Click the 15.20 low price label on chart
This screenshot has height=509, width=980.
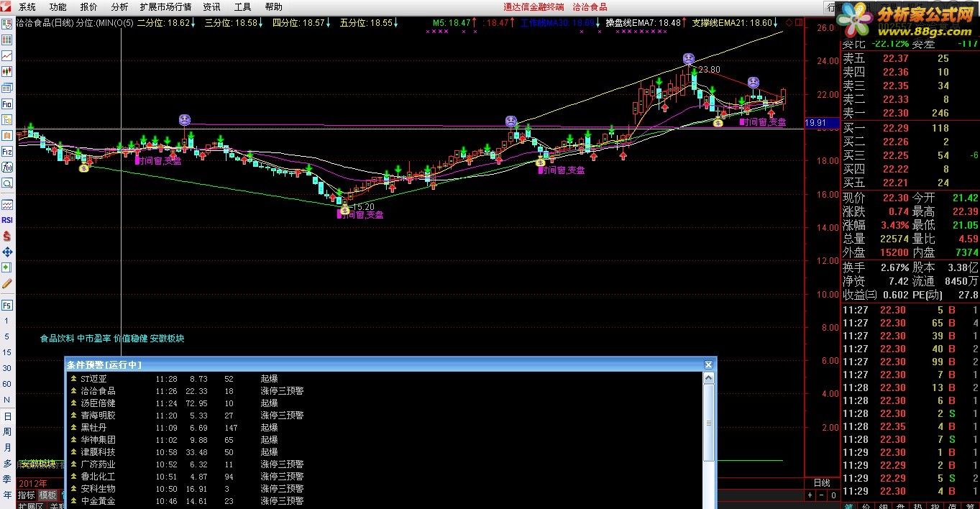[x=363, y=207]
